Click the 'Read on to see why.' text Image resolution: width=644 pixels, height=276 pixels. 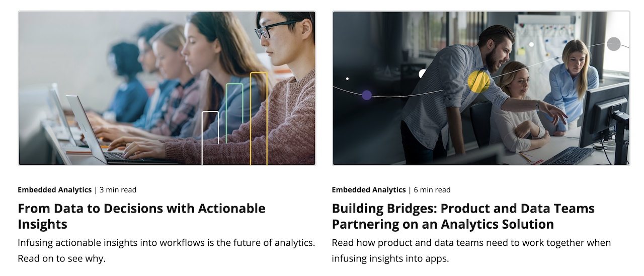[61, 259]
